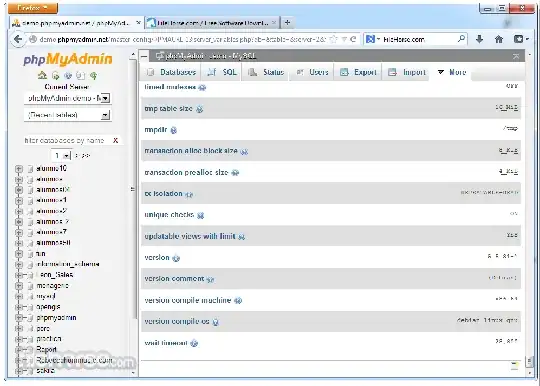Click the unique checks variable name
This screenshot has height=386, width=540.
pyautogui.click(x=169, y=215)
